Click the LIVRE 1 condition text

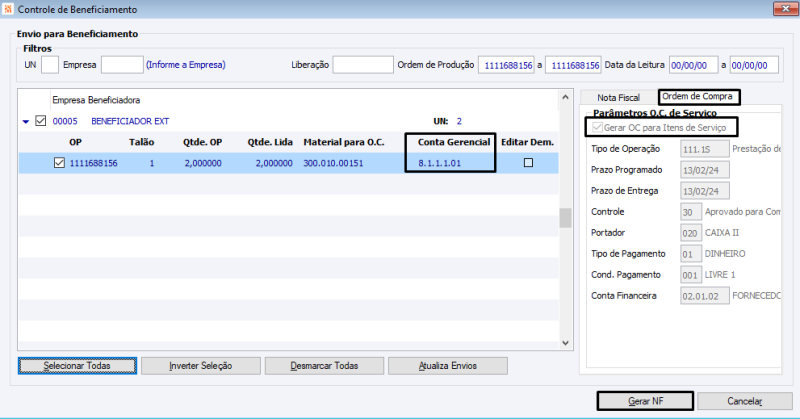click(720, 275)
